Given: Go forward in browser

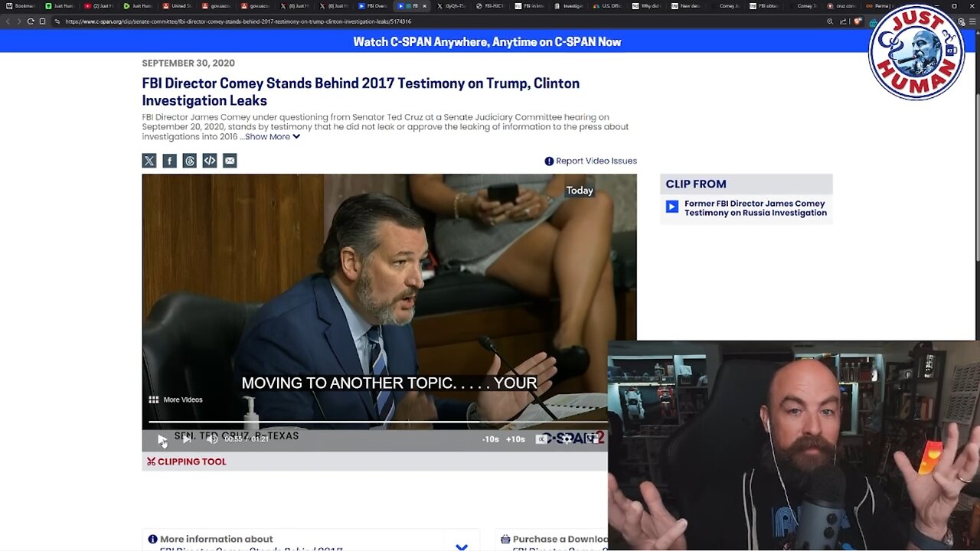Looking at the screenshot, I should click(x=19, y=21).
